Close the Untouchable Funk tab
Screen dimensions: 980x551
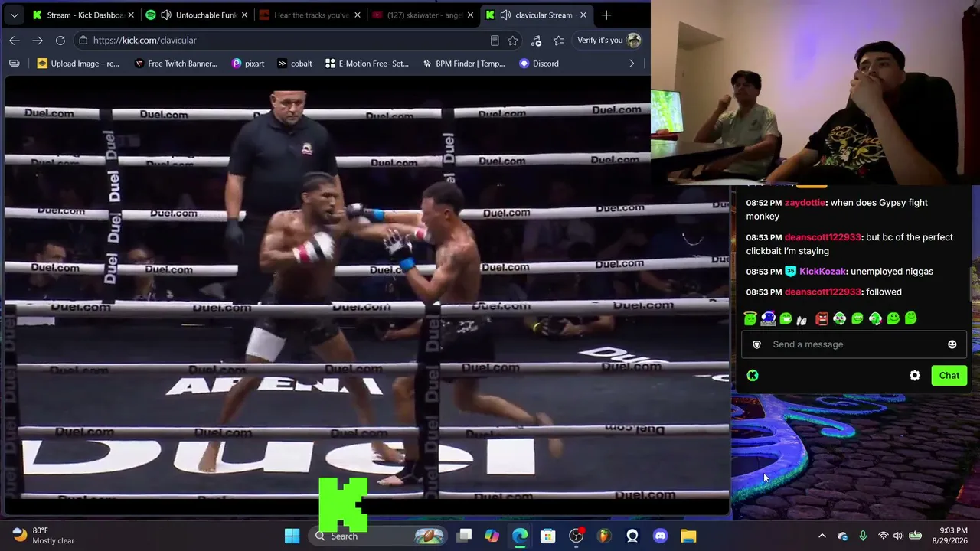pos(244,15)
